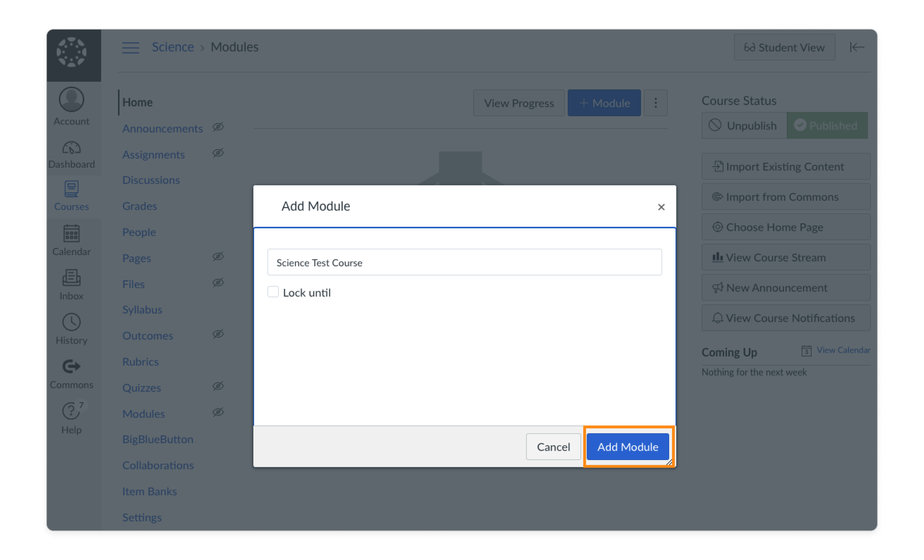
Task: Click the module name input field
Action: tap(464, 262)
